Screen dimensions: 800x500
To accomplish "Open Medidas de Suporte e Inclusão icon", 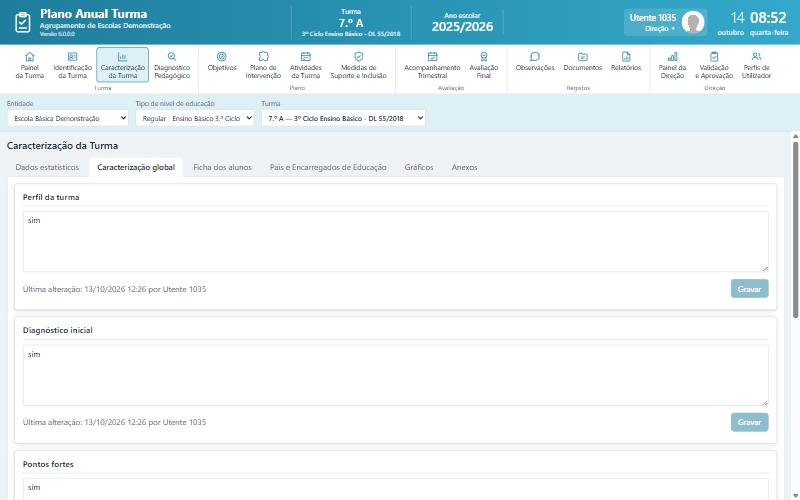I will (x=359, y=57).
